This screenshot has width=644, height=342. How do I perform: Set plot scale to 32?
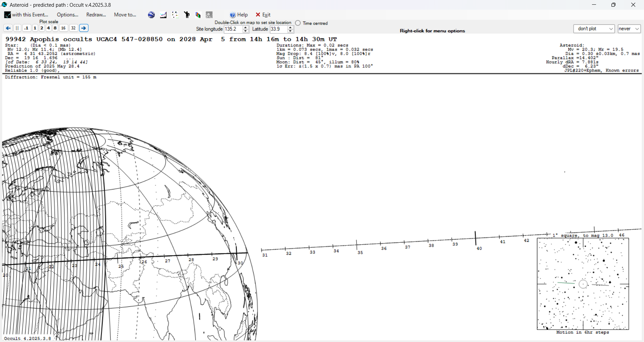(x=73, y=28)
